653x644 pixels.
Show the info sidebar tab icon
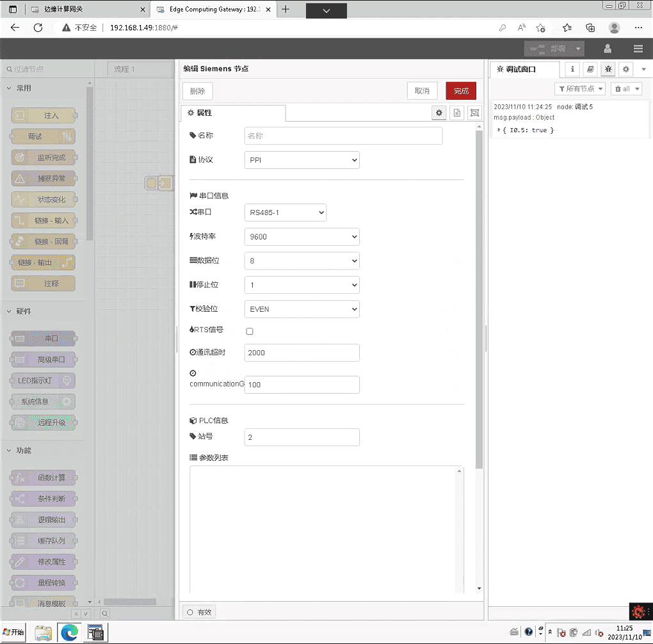572,69
